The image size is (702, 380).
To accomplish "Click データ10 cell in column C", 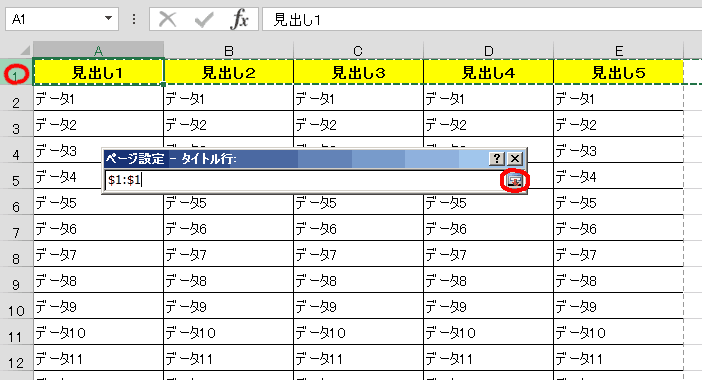I will 359,332.
